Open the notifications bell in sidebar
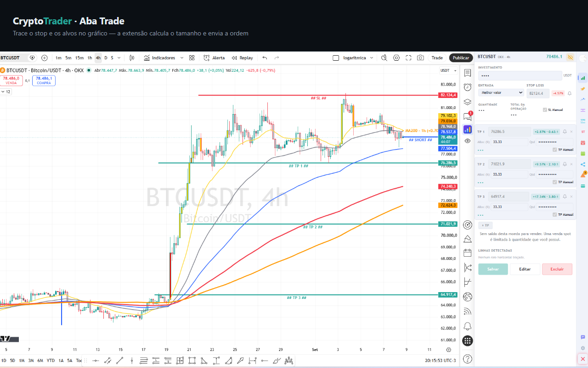The width and height of the screenshot is (588, 368). coord(468,326)
